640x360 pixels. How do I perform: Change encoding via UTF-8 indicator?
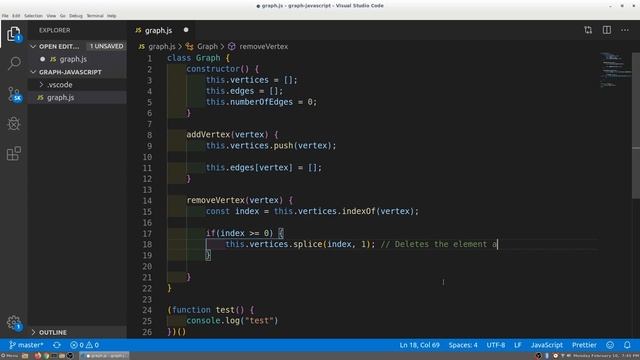tap(496, 345)
